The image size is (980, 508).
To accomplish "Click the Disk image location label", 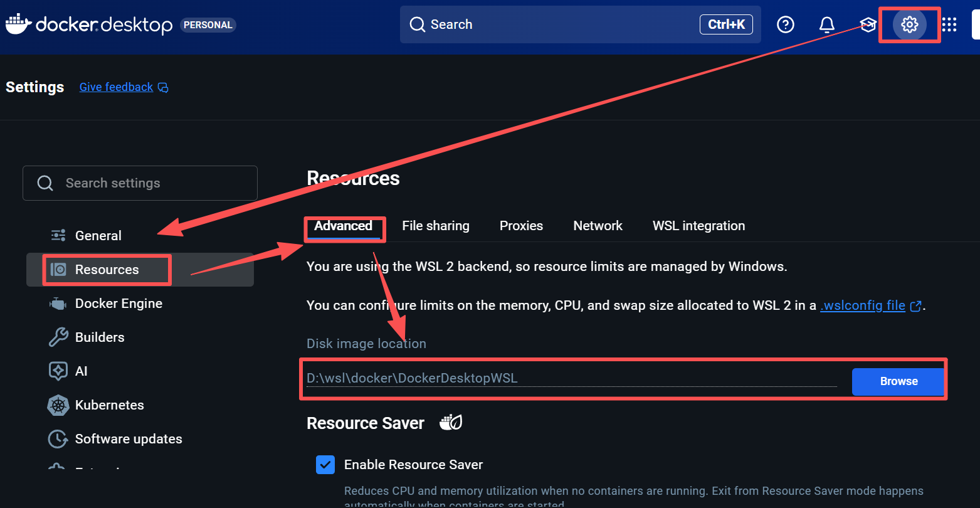I will pos(366,344).
